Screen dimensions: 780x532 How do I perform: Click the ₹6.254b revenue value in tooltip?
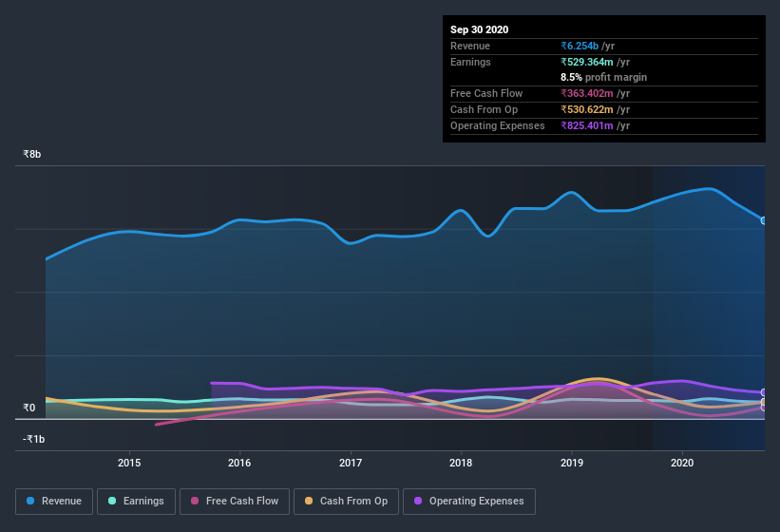(x=580, y=46)
